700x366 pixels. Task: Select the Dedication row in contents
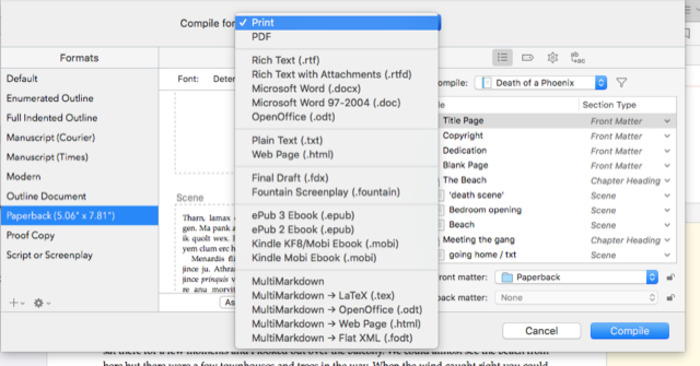557,151
